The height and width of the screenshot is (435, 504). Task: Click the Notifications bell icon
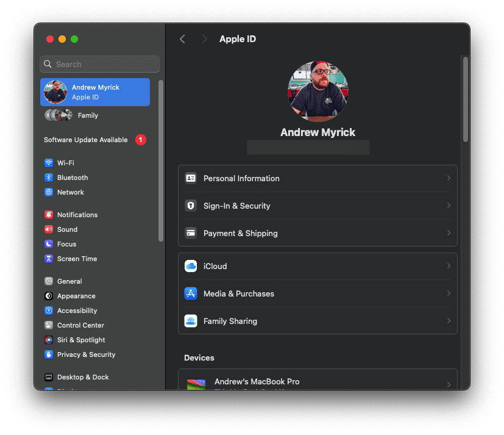click(49, 215)
